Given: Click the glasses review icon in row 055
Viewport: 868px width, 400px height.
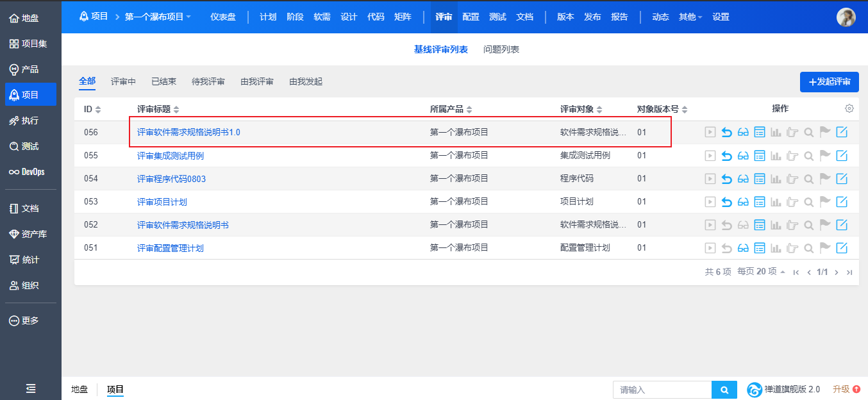Looking at the screenshot, I should click(x=743, y=156).
